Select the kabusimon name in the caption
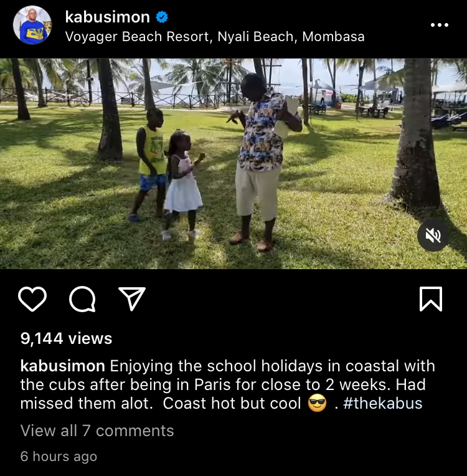467x476 pixels. click(62, 366)
